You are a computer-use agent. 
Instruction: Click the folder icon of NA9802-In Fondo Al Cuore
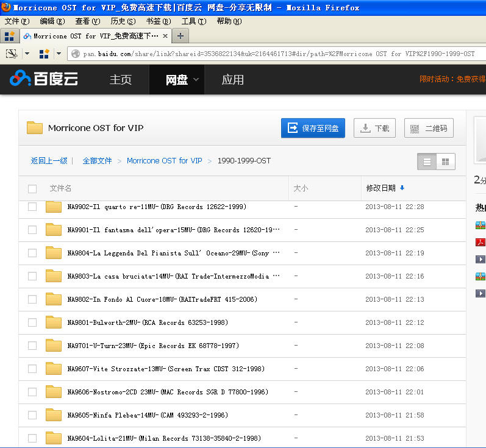(53, 299)
